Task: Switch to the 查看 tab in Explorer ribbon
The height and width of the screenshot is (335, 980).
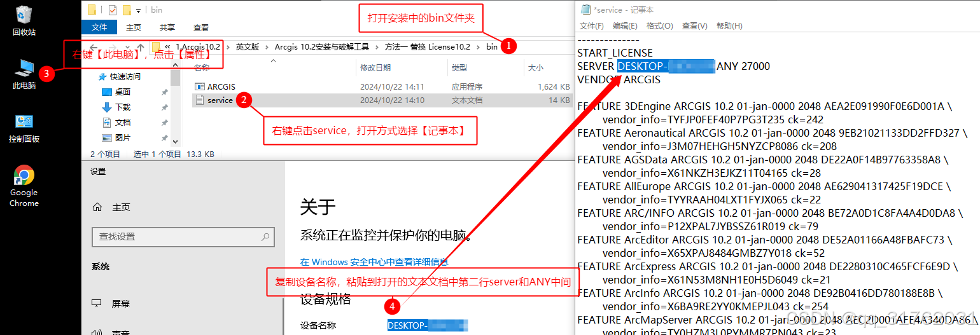Action: point(201,28)
